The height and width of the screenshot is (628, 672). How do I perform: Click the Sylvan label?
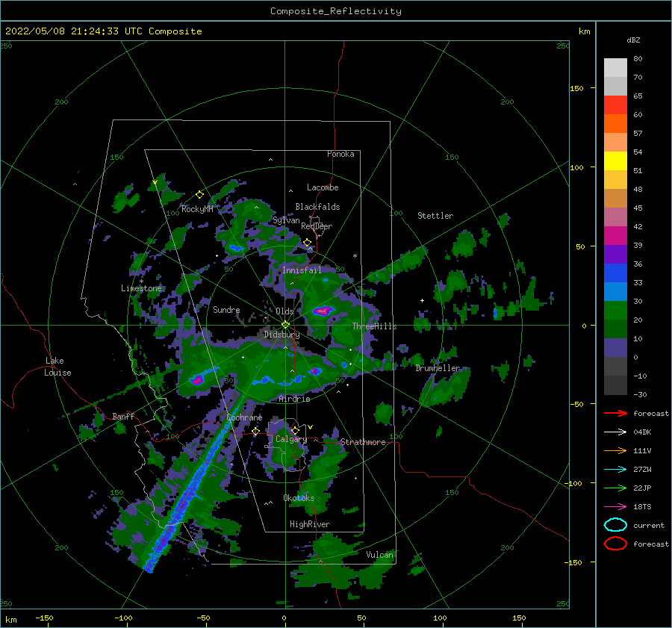[x=286, y=220]
